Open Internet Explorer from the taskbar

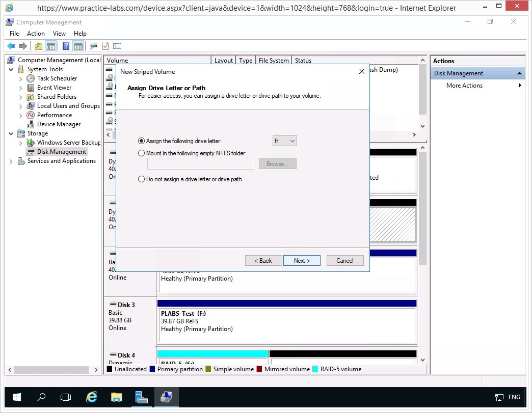(92, 397)
